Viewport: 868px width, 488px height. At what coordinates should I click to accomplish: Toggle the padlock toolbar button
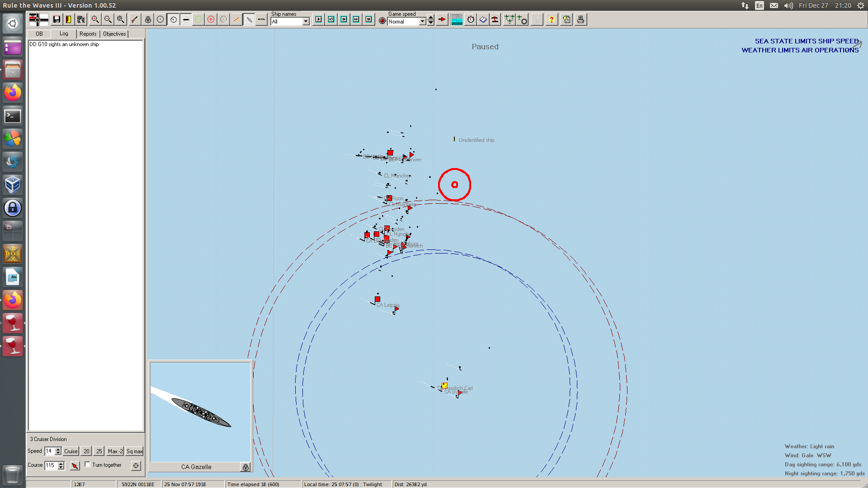148,19
